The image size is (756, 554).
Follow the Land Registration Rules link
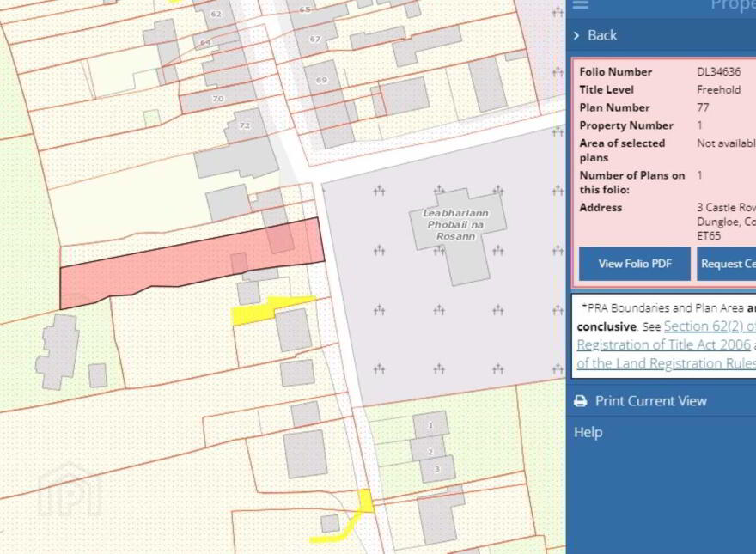666,363
